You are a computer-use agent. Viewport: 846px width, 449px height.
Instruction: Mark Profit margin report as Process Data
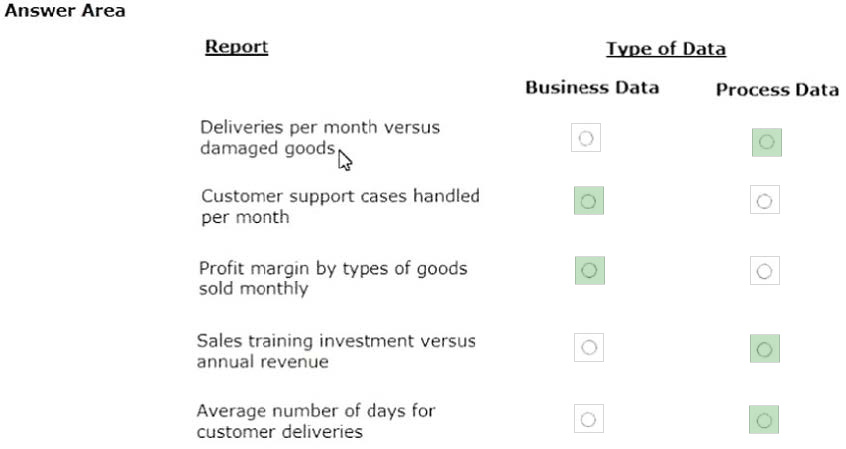click(764, 270)
